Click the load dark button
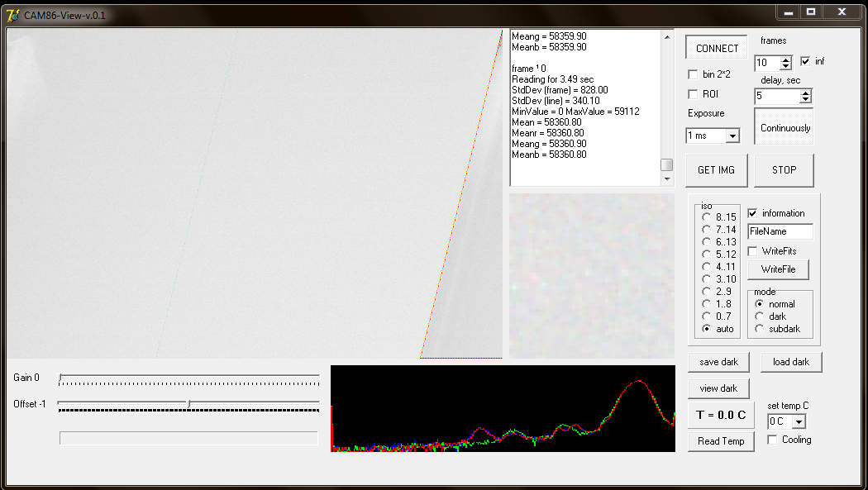This screenshot has height=490, width=868. (x=791, y=362)
